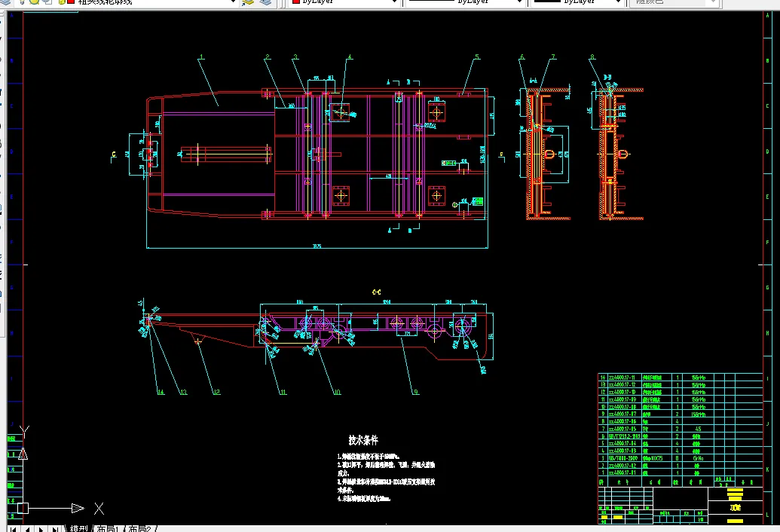Image resolution: width=780 pixels, height=532 pixels.
Task: Open the lineweight ByLayer dropdown
Action: click(618, 2)
